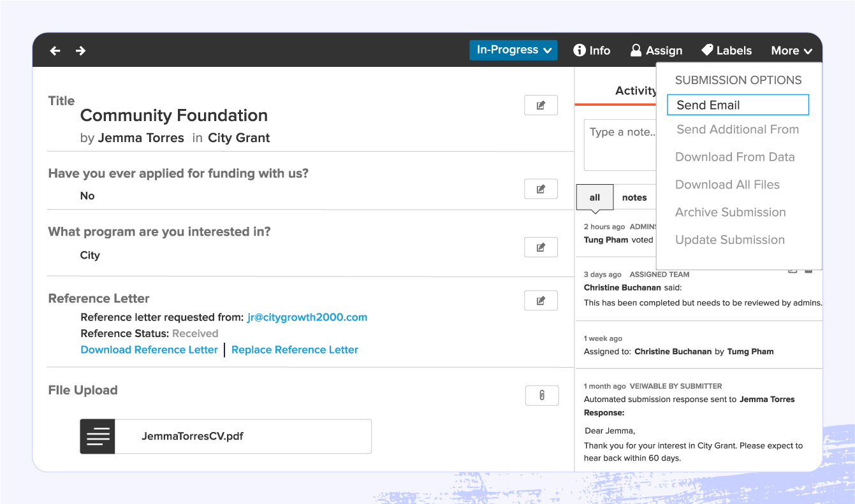Open the In-Progress status dropdown
The width and height of the screenshot is (855, 504).
coord(513,50)
